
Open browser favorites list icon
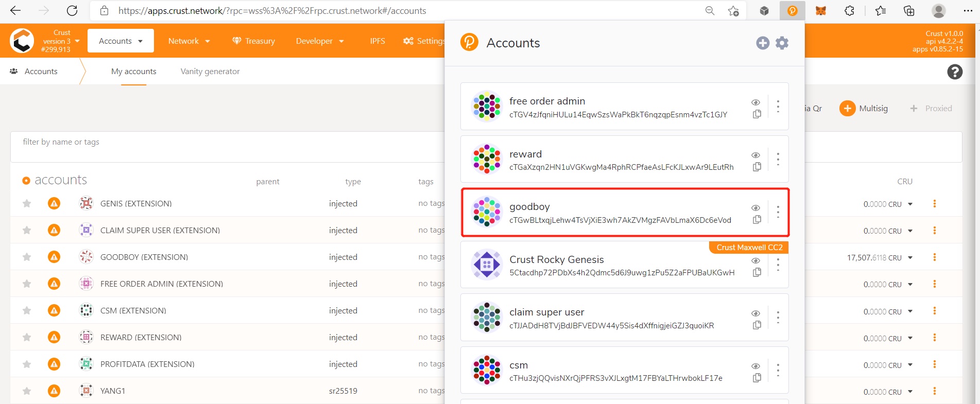tap(881, 11)
